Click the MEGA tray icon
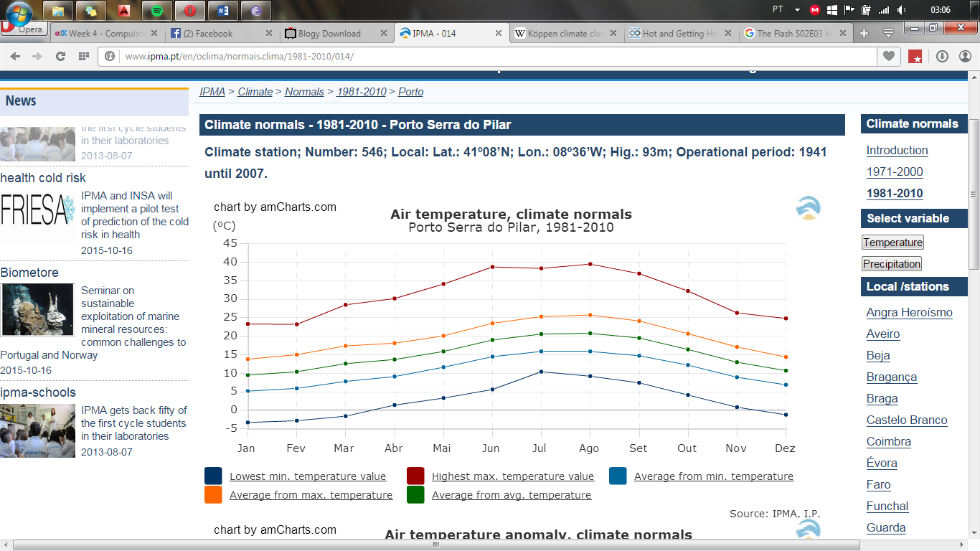This screenshot has width=980, height=551. point(815,10)
